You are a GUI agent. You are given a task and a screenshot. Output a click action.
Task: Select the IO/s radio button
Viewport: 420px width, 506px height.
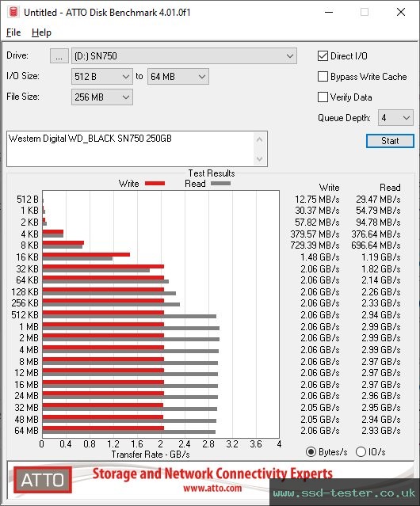click(x=361, y=452)
